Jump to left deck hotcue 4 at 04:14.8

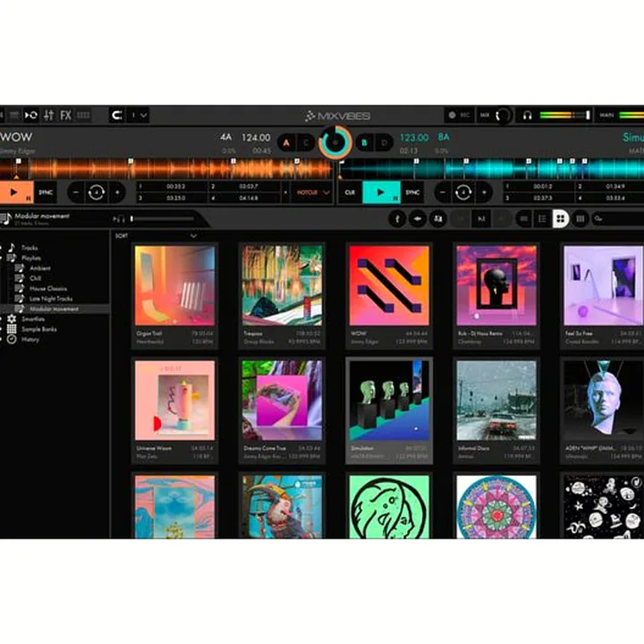245,198
